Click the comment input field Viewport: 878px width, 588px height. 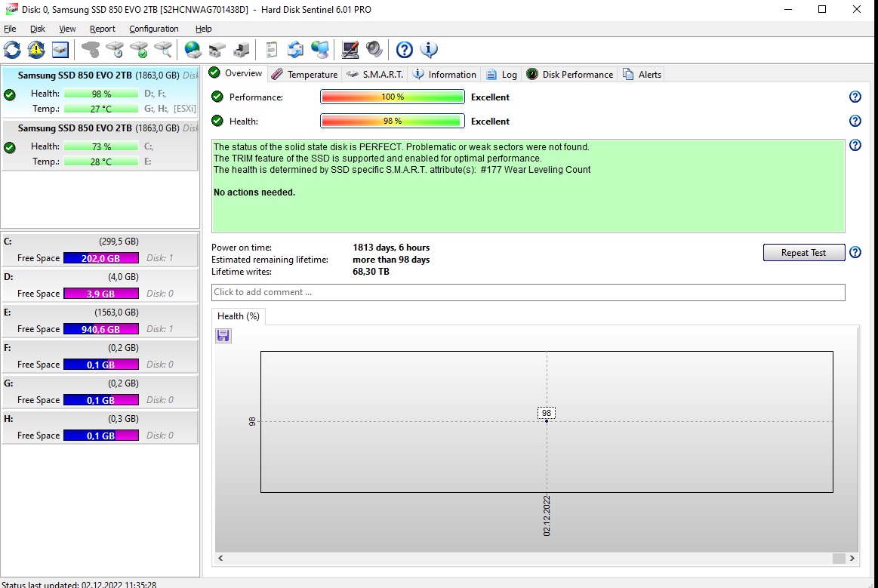[x=528, y=292]
